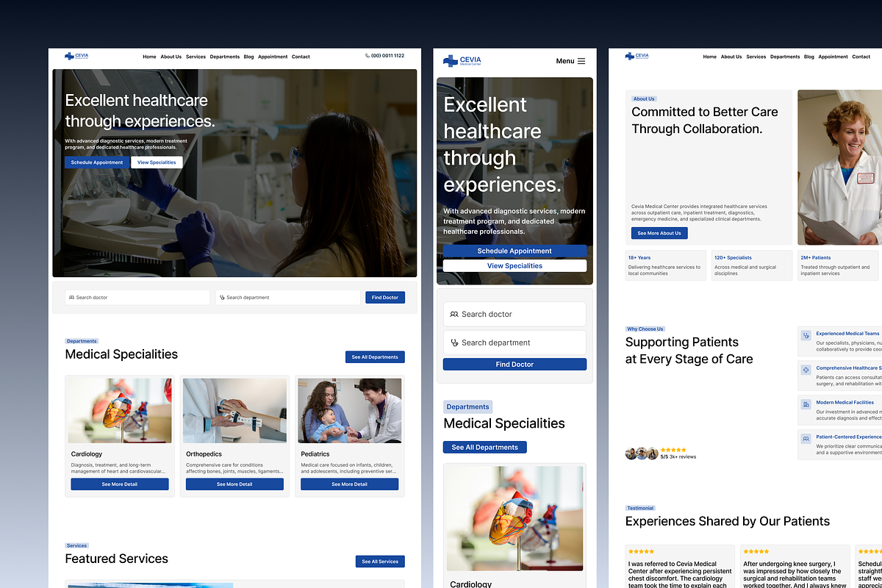Image resolution: width=882 pixels, height=588 pixels.
Task: Click the stars on the first testimonial card
Action: (x=642, y=551)
